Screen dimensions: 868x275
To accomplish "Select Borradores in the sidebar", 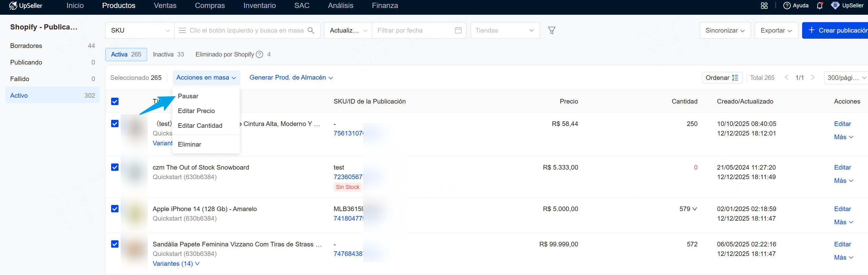I will tap(53, 46).
